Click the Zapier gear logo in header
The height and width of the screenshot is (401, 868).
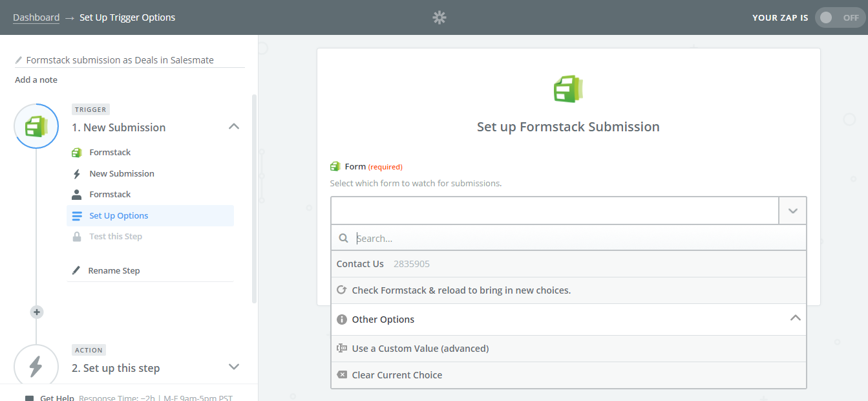pyautogui.click(x=439, y=17)
